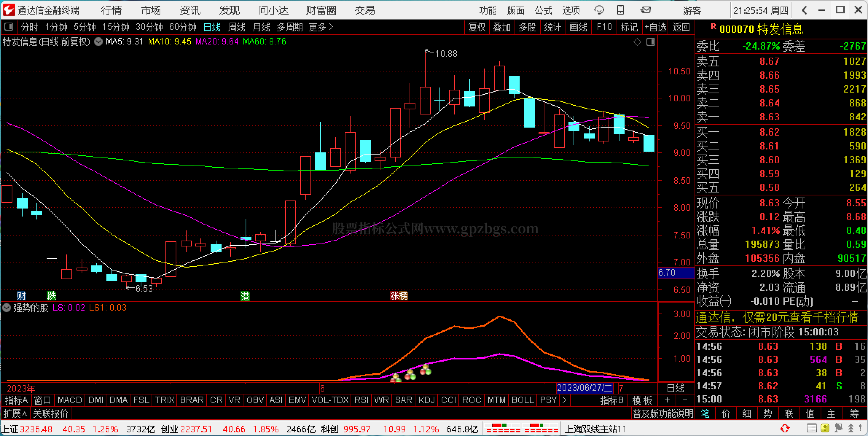This screenshot has height=436, width=868.
Task: Click the satellite dish status icon
Action: [838, 428]
